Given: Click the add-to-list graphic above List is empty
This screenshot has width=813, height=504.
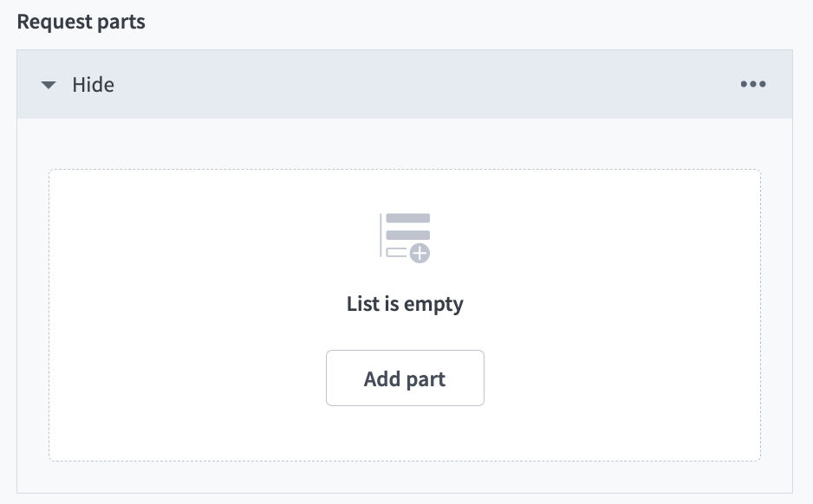Looking at the screenshot, I should point(404,235).
